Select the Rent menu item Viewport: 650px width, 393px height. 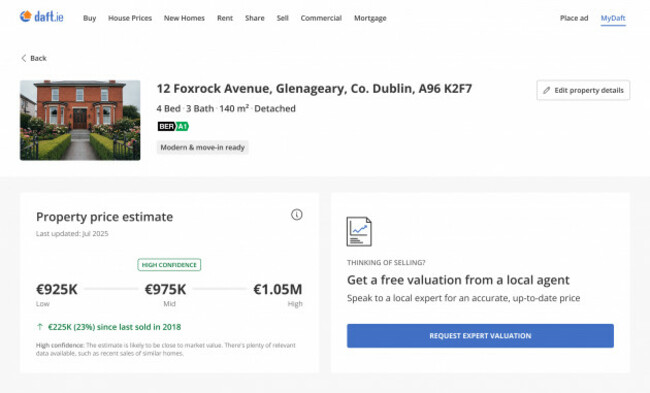225,18
